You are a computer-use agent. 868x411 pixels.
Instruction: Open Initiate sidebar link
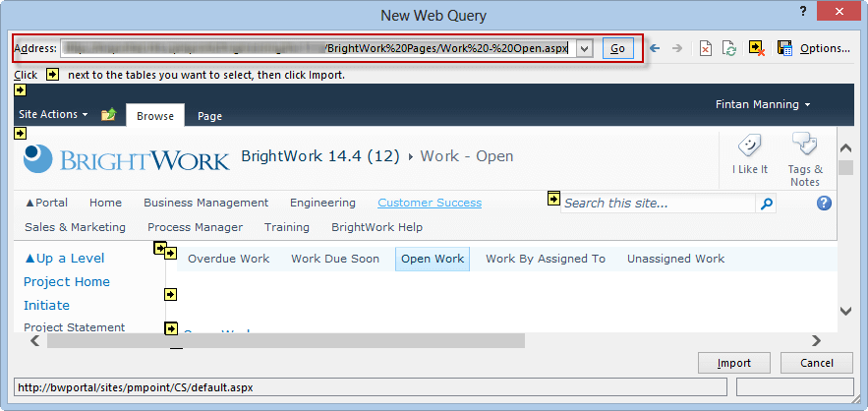[x=46, y=305]
